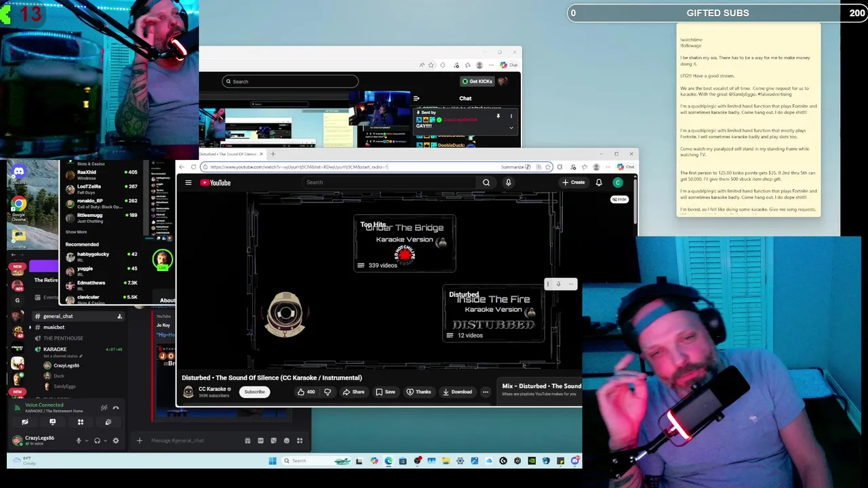This screenshot has height=488, width=868.
Task: Subscribe to CC Karaoke channel
Action: tap(254, 392)
